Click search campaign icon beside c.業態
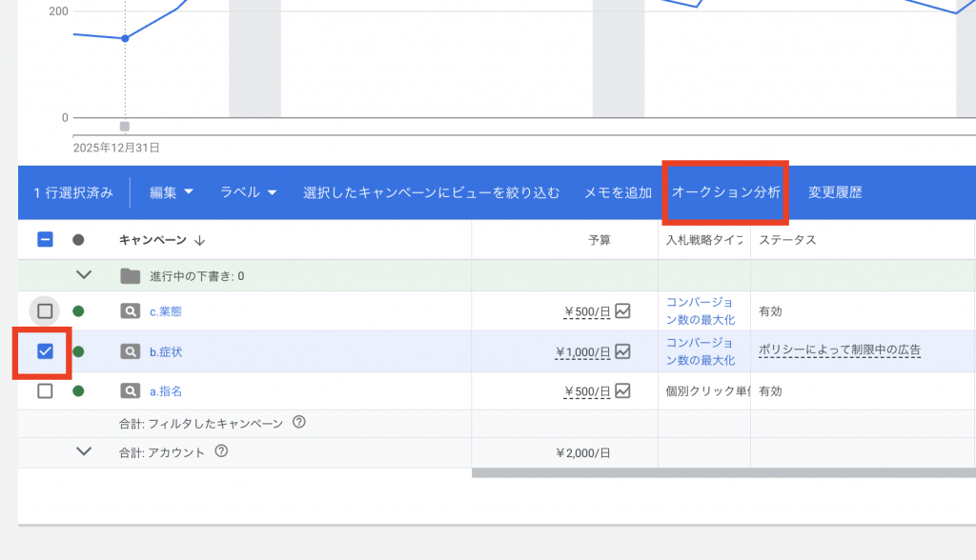The width and height of the screenshot is (976, 560). 130,310
